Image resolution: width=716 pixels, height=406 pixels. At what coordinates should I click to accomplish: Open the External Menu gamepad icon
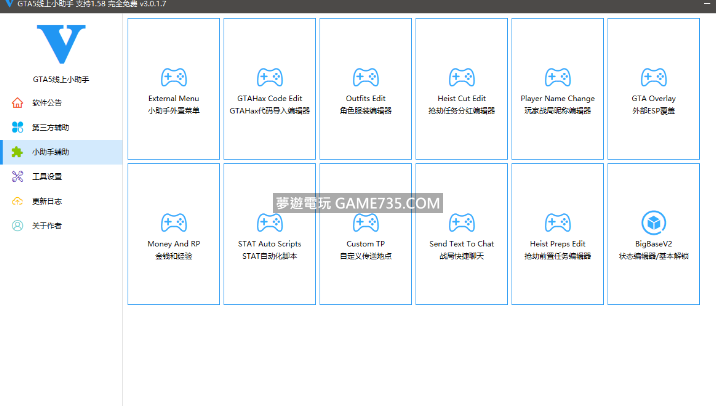174,78
